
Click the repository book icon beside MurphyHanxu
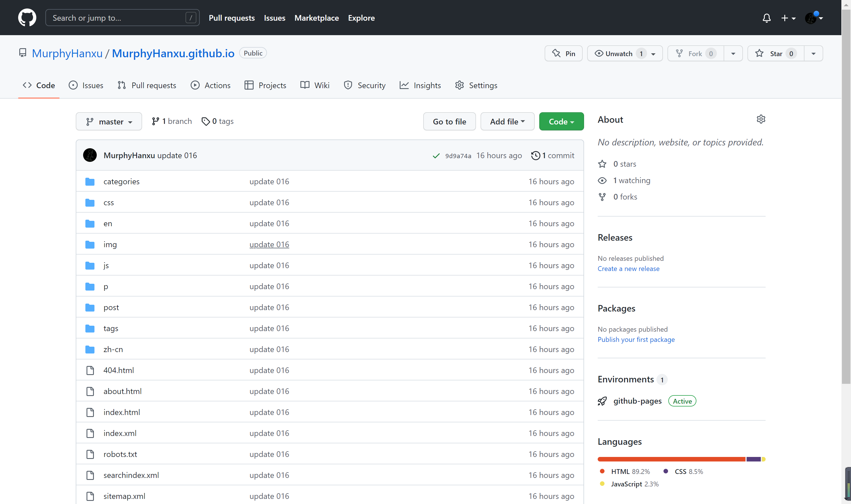click(23, 53)
